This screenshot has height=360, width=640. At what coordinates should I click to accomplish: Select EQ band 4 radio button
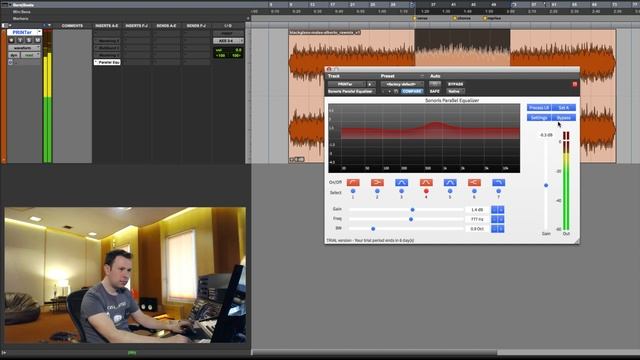tap(426, 191)
